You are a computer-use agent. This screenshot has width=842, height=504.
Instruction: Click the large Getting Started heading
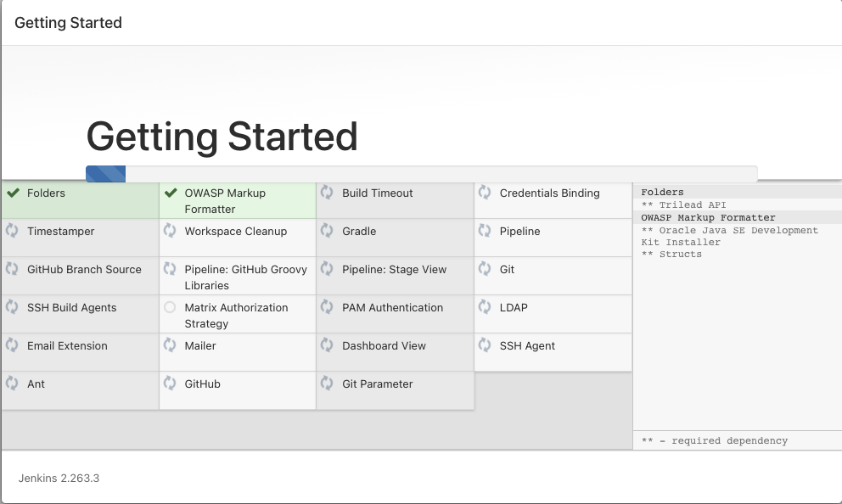pos(222,137)
